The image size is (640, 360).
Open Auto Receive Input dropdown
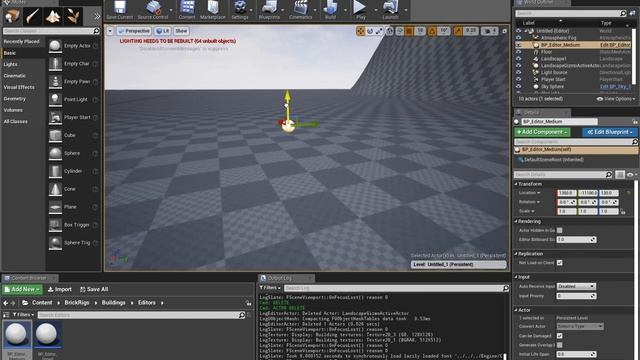(576, 287)
